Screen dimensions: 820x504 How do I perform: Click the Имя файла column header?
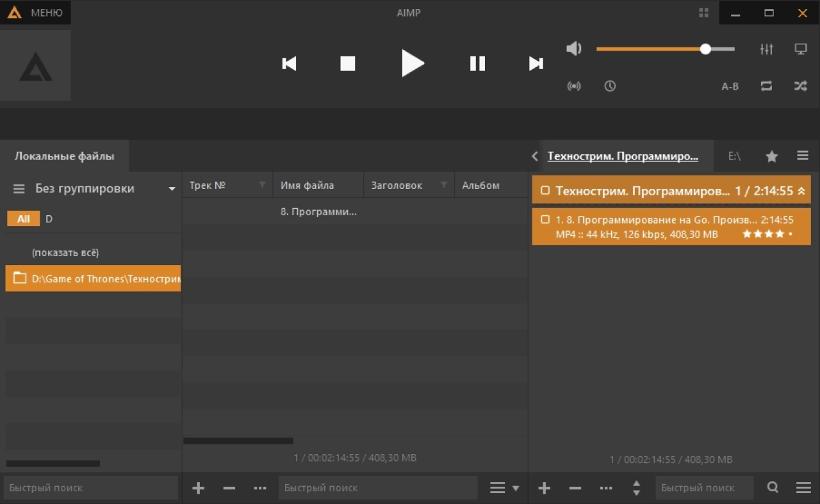[x=318, y=185]
